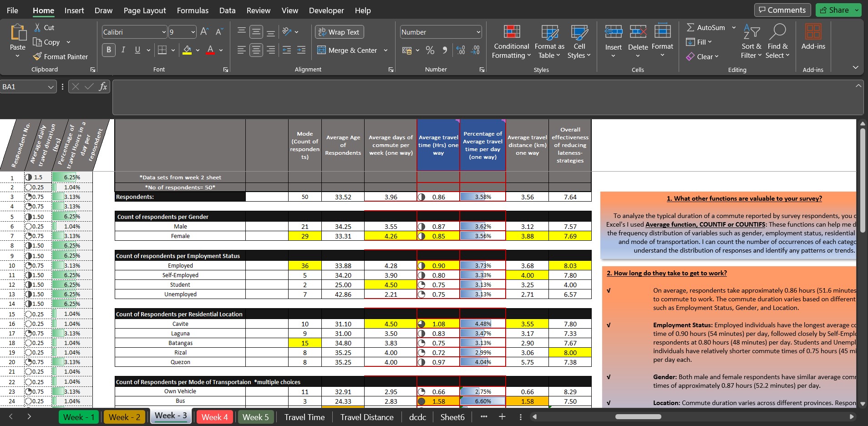This screenshot has height=426, width=868.
Task: Open the Font group dialog launcher
Action: (225, 70)
